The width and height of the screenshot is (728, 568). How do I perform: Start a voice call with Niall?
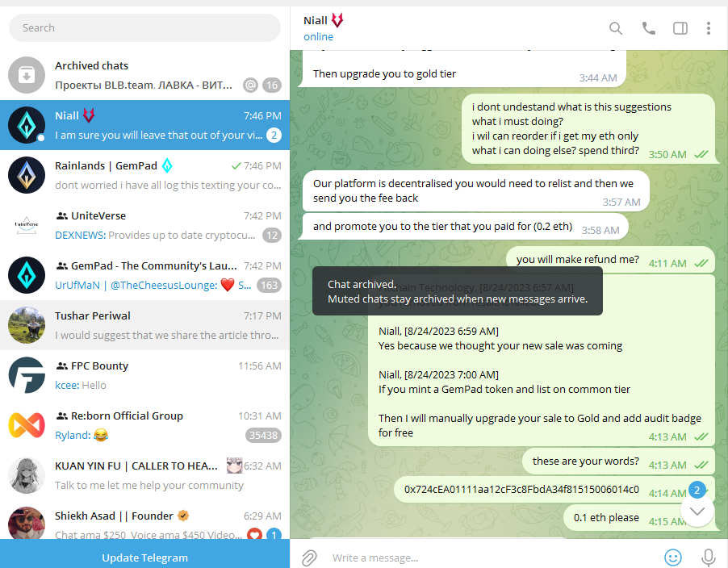pos(649,28)
